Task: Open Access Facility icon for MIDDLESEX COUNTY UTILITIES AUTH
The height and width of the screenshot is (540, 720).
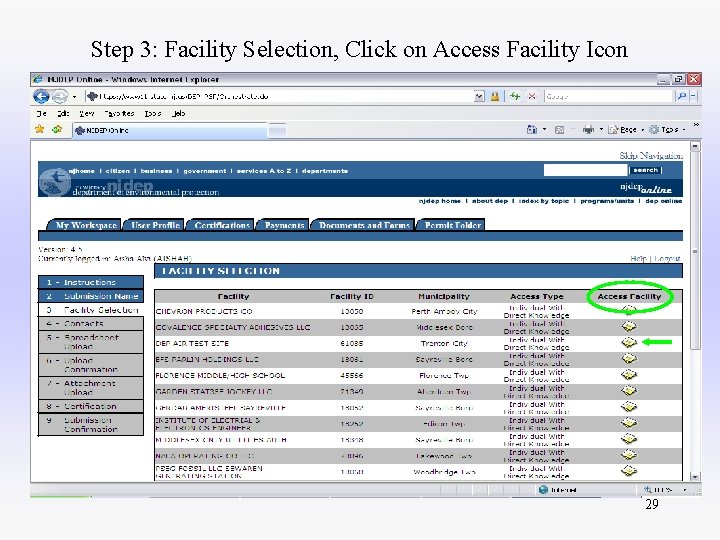Action: pos(629,439)
